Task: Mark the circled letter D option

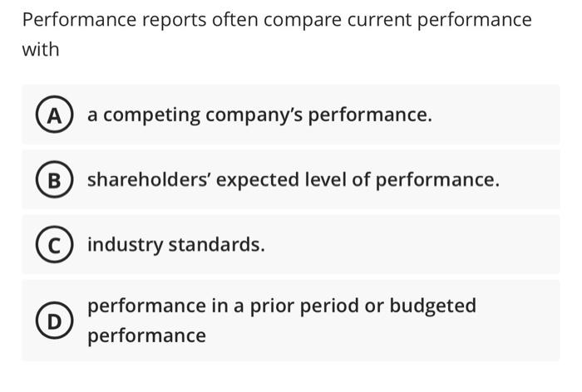Action: tap(54, 321)
